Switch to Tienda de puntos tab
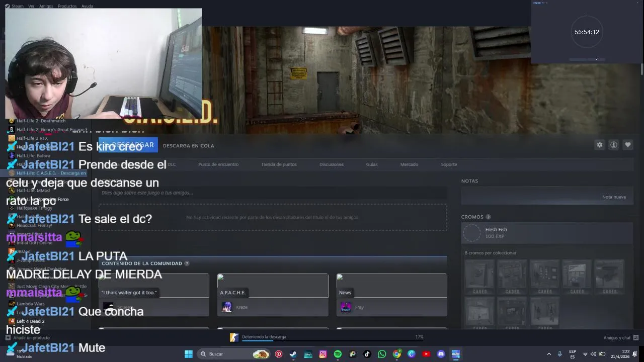This screenshot has width=644, height=362. pos(279,164)
